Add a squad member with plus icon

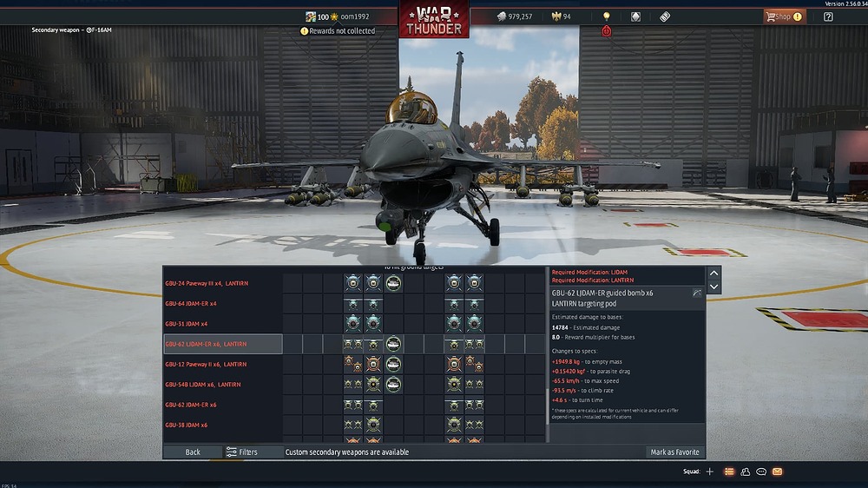pos(710,472)
